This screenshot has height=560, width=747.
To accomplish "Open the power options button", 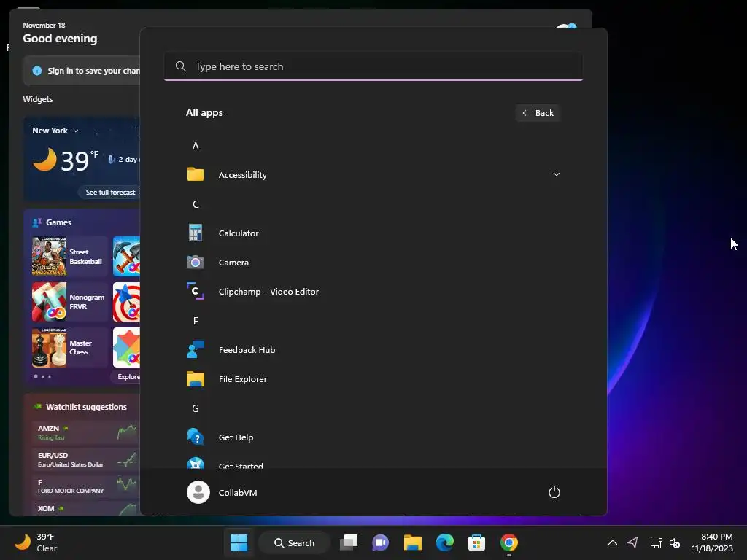I will pos(554,492).
